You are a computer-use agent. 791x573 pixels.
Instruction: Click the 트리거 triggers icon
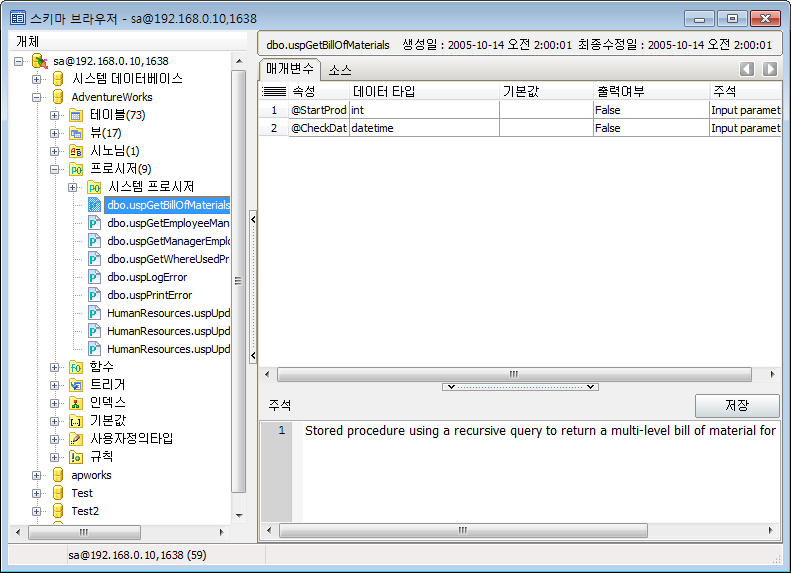(x=76, y=385)
